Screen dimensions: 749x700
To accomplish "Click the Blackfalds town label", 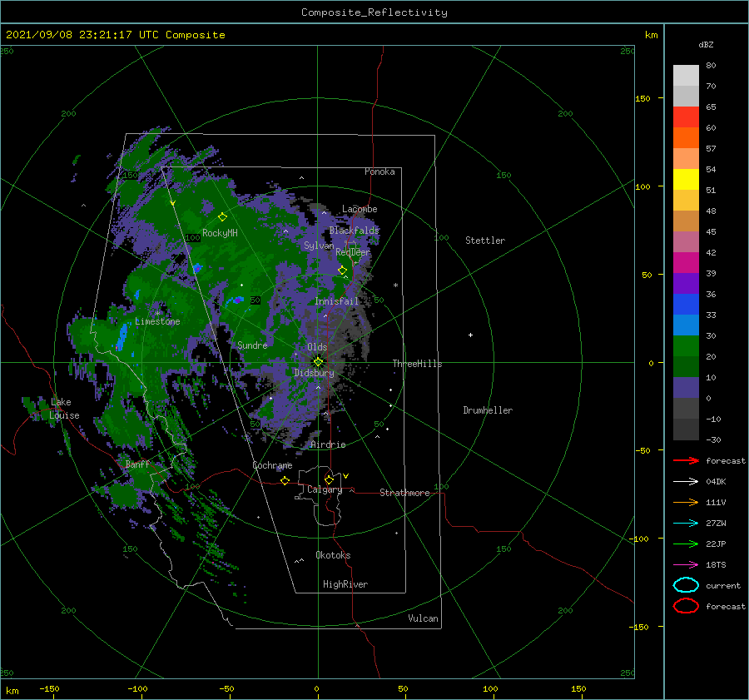I will [354, 231].
